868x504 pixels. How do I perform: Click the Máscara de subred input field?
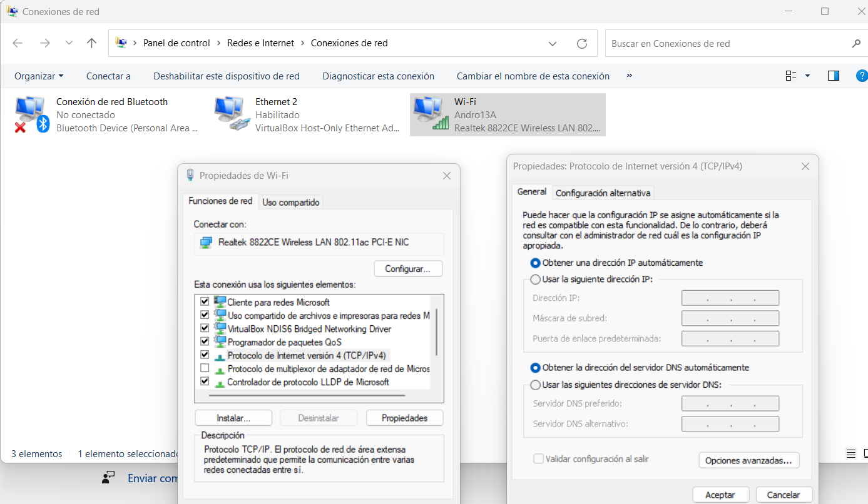(x=730, y=318)
